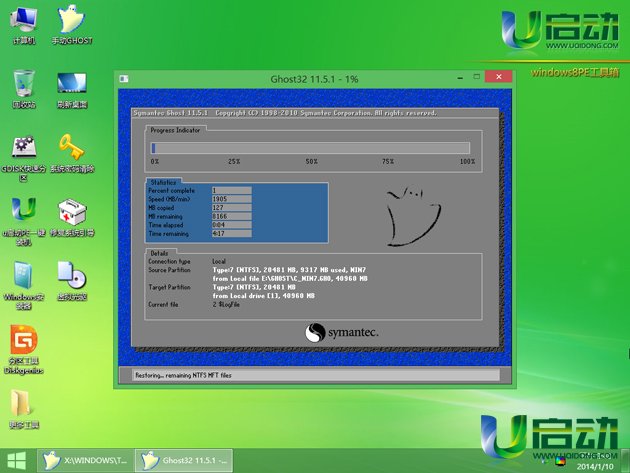The image size is (630, 473).
Task: Click the Symantec Ghost 11.5.1 copyright header
Action: (285, 113)
